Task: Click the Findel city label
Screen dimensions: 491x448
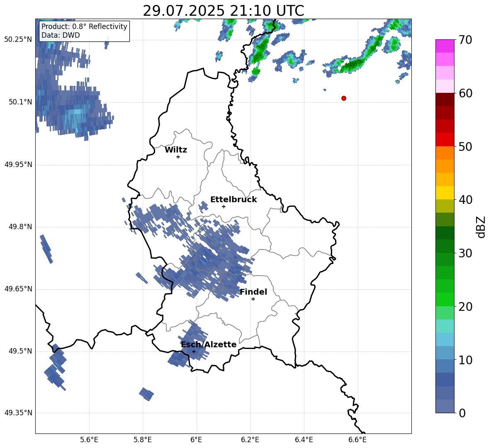Action: 253,292
